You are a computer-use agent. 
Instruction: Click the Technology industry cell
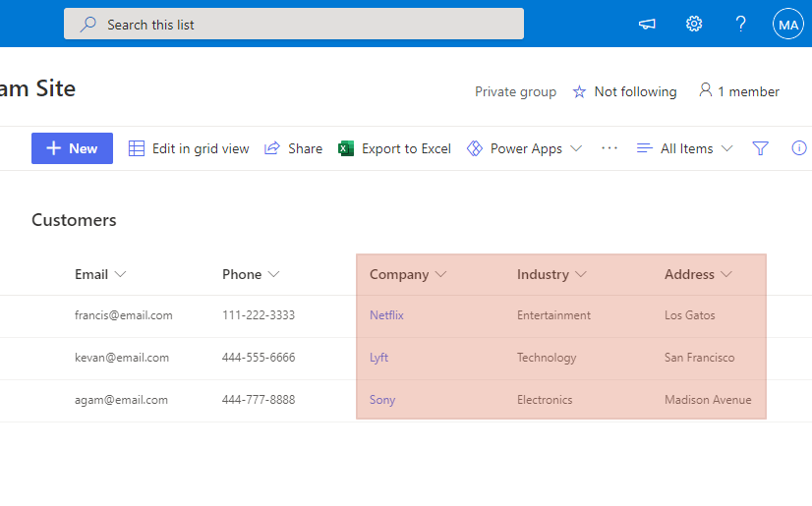click(x=547, y=358)
